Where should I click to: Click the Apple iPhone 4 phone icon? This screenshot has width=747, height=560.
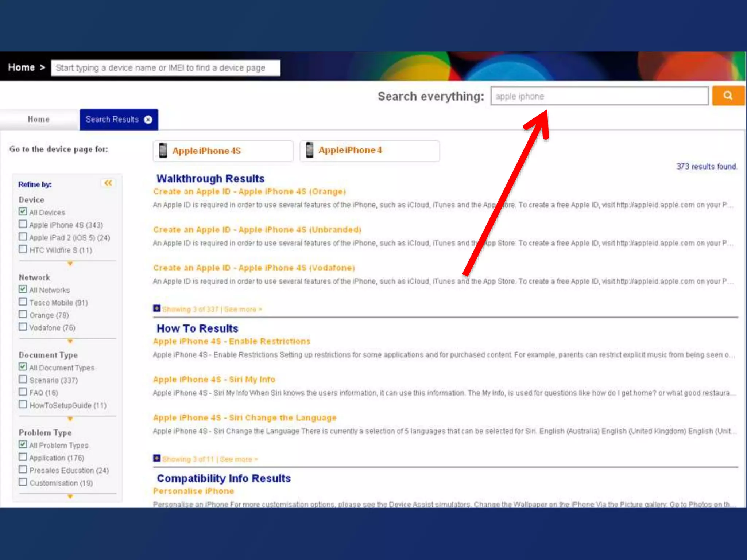[310, 150]
